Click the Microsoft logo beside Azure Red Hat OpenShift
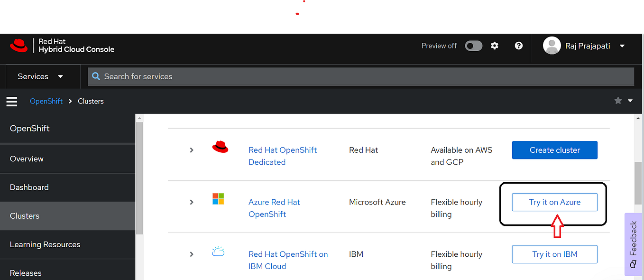This screenshot has height=280, width=644. point(218,199)
